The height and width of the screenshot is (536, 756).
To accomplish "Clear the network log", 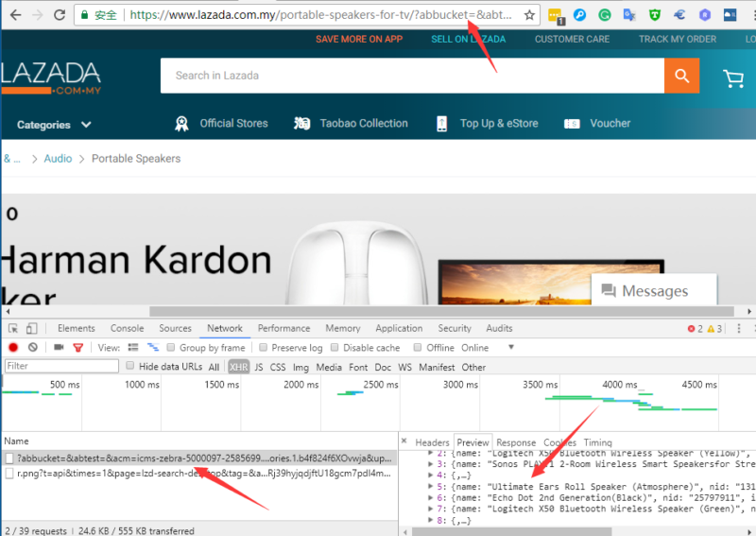I will (x=33, y=347).
